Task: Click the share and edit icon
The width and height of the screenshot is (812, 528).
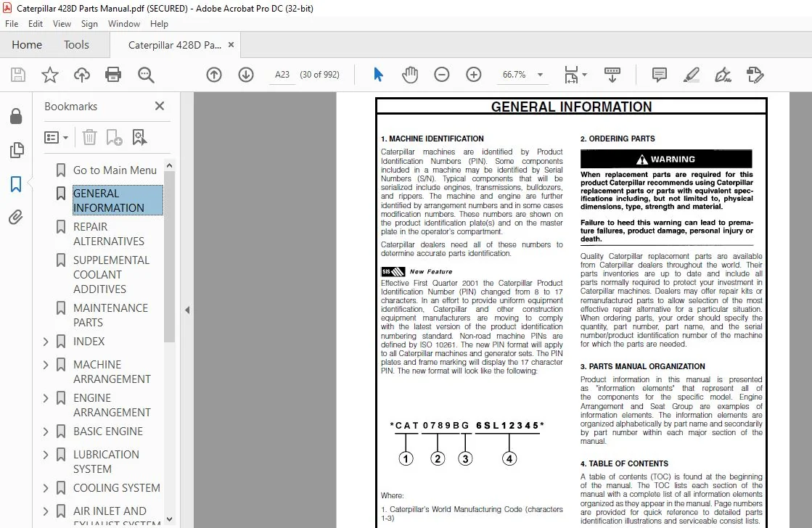Action: coord(755,75)
